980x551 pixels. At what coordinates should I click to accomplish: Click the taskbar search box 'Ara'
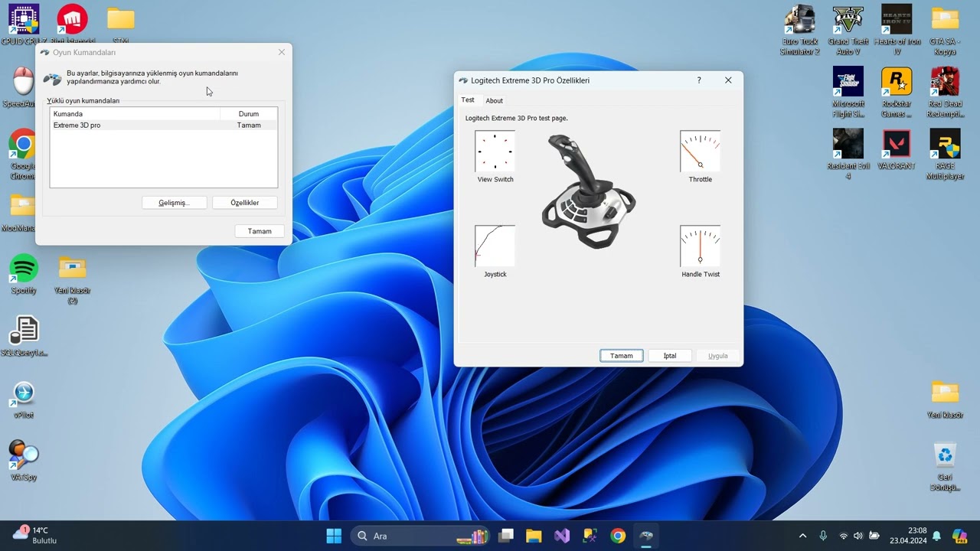tap(420, 536)
